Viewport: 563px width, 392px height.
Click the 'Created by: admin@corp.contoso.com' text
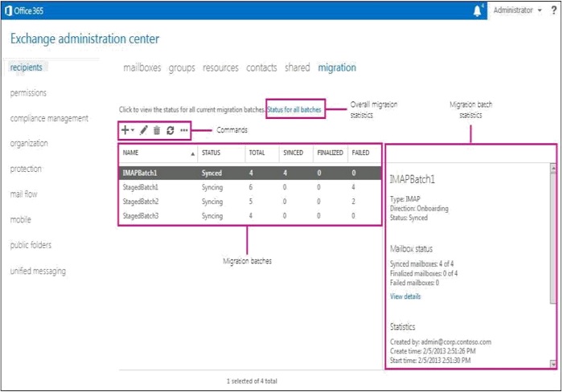coord(441,342)
